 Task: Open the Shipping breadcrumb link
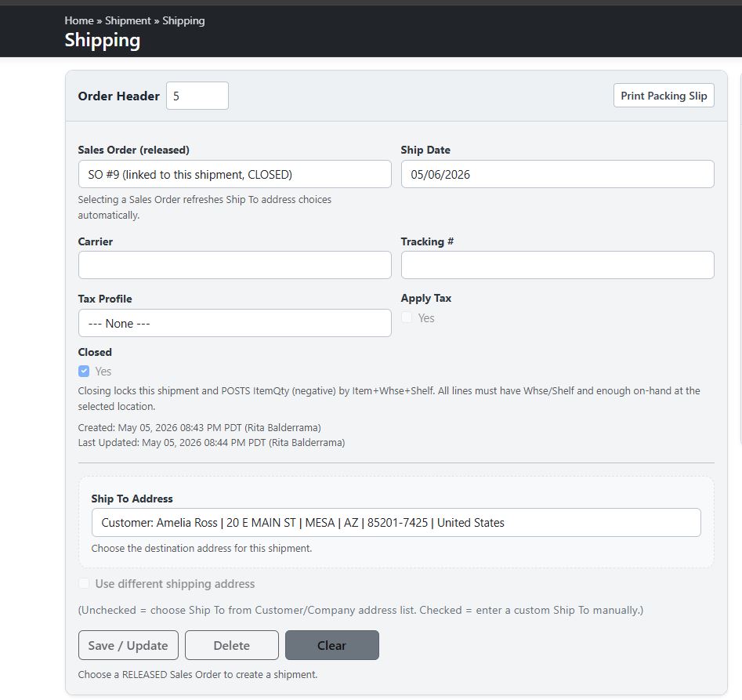[x=183, y=20]
